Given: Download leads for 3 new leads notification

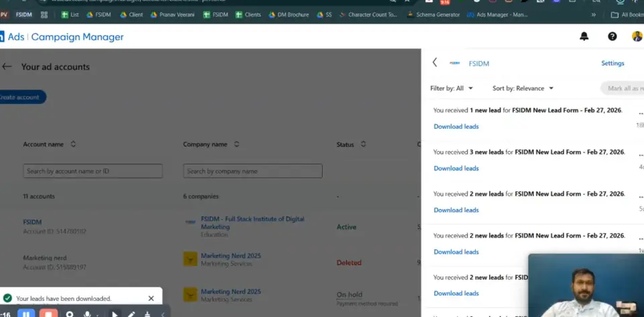Looking at the screenshot, I should 456,168.
